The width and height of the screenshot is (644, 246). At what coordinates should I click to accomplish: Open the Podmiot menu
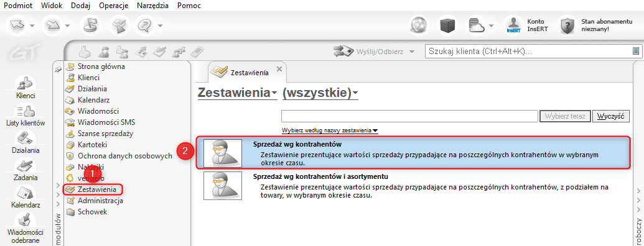17,6
